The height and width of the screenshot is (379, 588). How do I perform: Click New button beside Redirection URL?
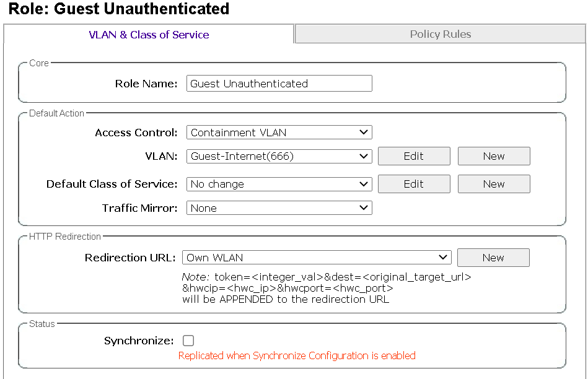pos(493,258)
